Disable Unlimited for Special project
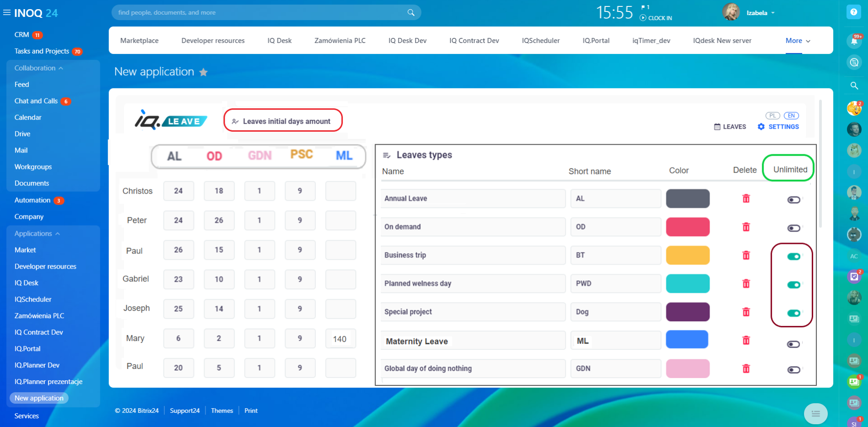This screenshot has width=868, height=427. pyautogui.click(x=793, y=313)
